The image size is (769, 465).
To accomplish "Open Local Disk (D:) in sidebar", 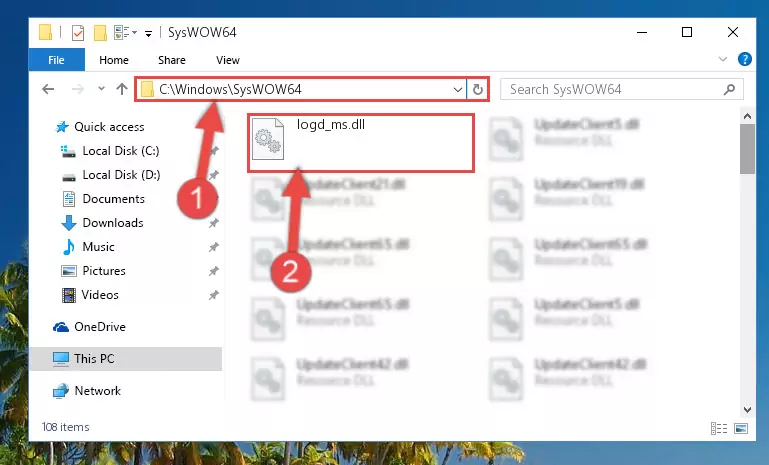I will [121, 175].
